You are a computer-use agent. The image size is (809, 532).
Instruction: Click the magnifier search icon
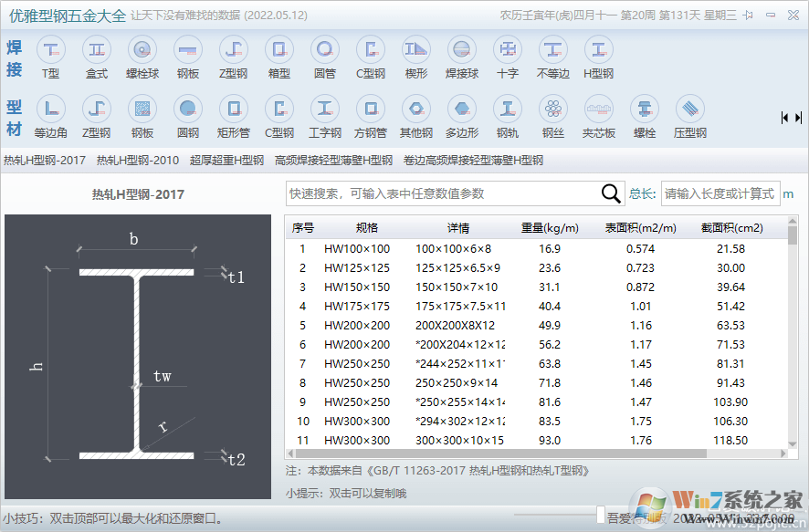tap(609, 193)
